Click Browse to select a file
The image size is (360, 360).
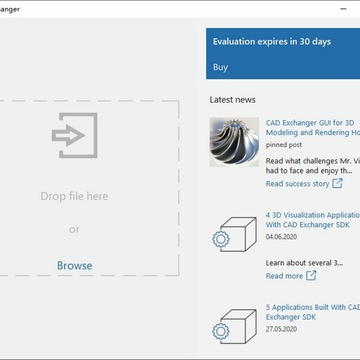75,266
